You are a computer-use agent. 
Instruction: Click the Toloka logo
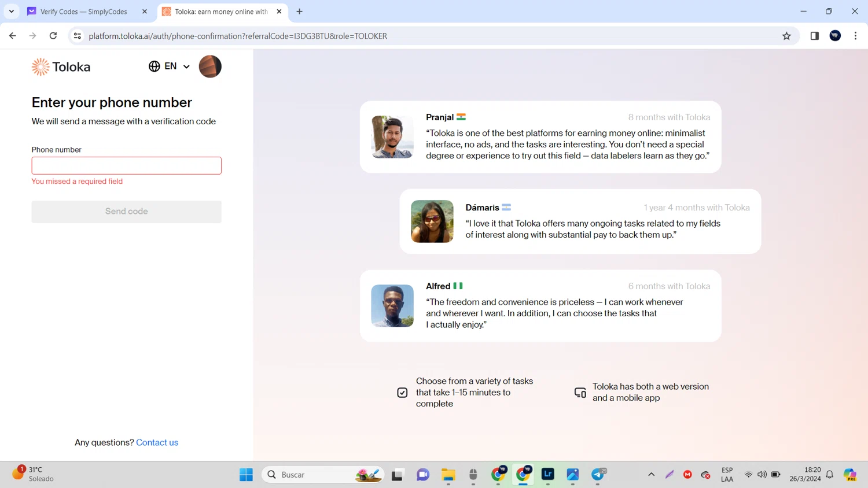[61, 66]
